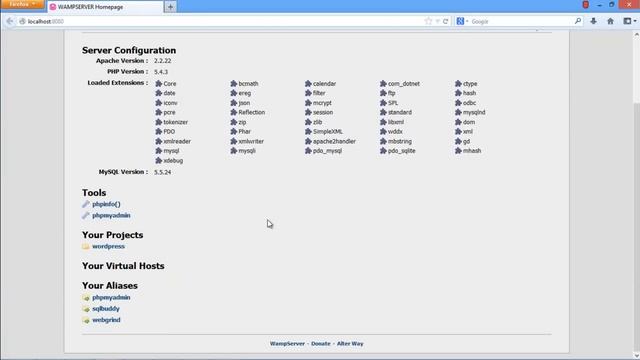Image resolution: width=640 pixels, height=360 pixels.
Task: Click the puzzle icon beside com_dotnet
Action: [383, 83]
